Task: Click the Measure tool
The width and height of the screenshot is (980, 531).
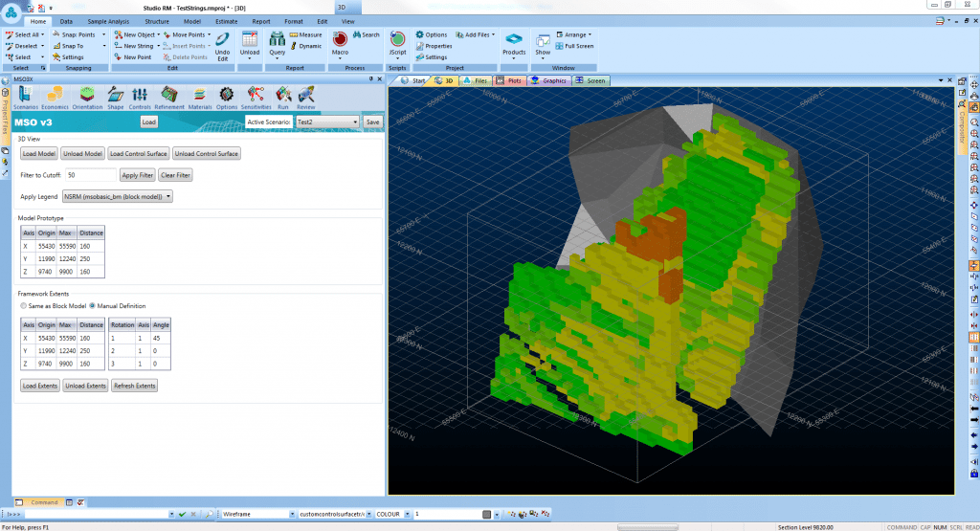Action: pyautogui.click(x=305, y=35)
